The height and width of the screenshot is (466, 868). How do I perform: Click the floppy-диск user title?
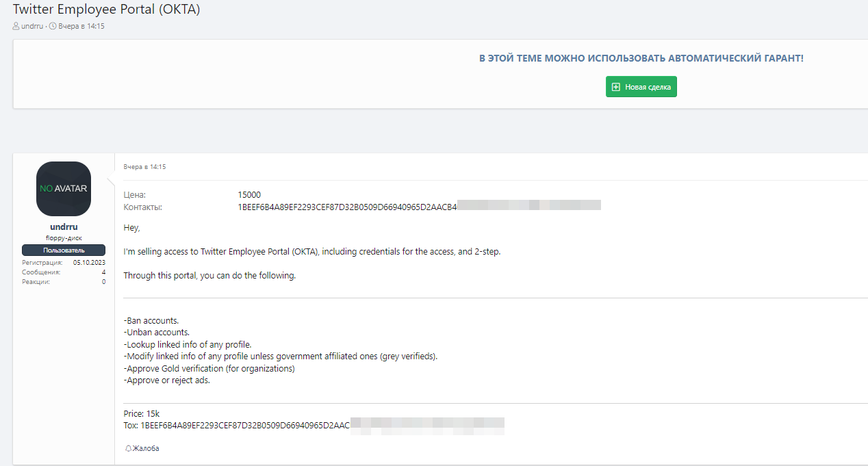[x=64, y=237]
